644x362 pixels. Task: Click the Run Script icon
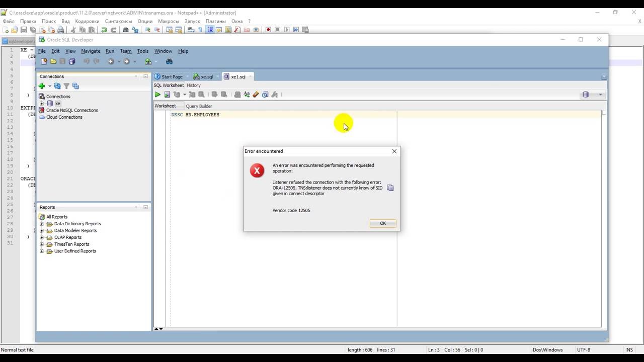[x=167, y=95]
